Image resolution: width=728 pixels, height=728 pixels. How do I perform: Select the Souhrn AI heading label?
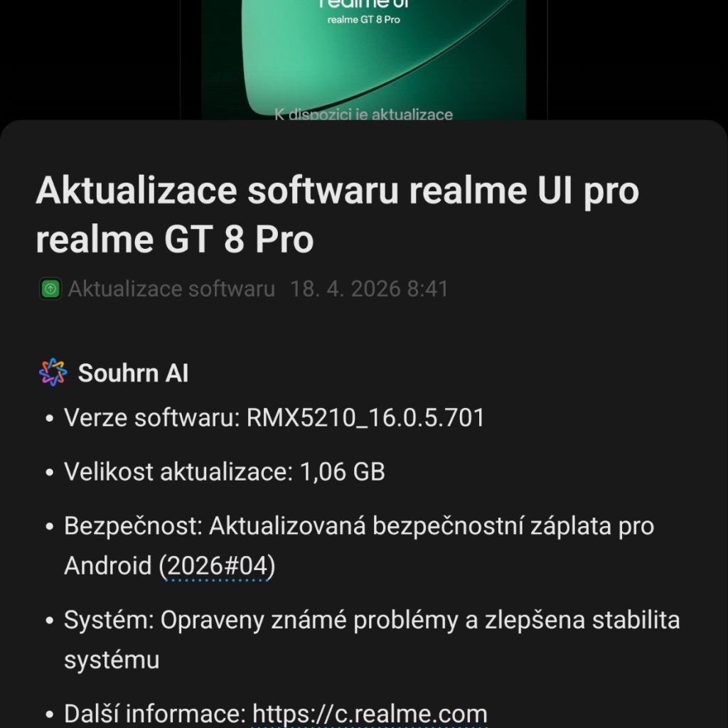133,373
